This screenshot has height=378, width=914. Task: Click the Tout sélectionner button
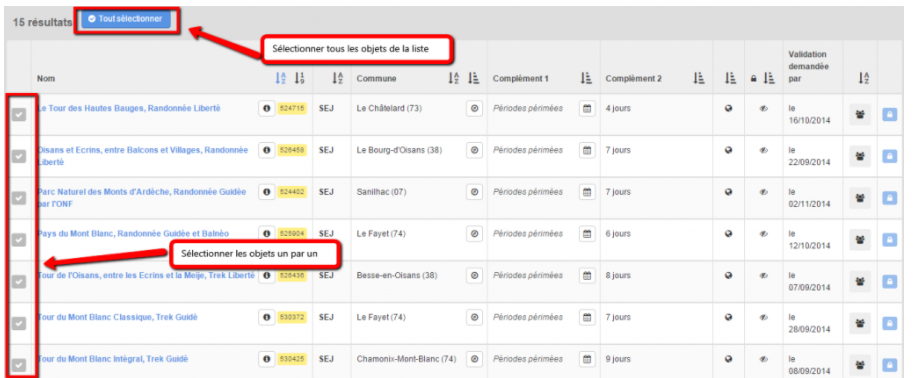point(126,19)
